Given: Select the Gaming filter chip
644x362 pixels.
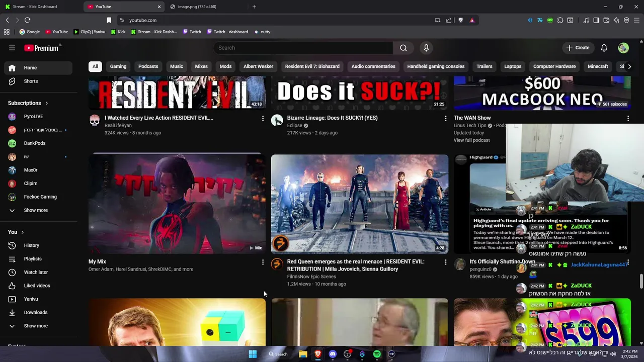Looking at the screenshot, I should [118, 66].
